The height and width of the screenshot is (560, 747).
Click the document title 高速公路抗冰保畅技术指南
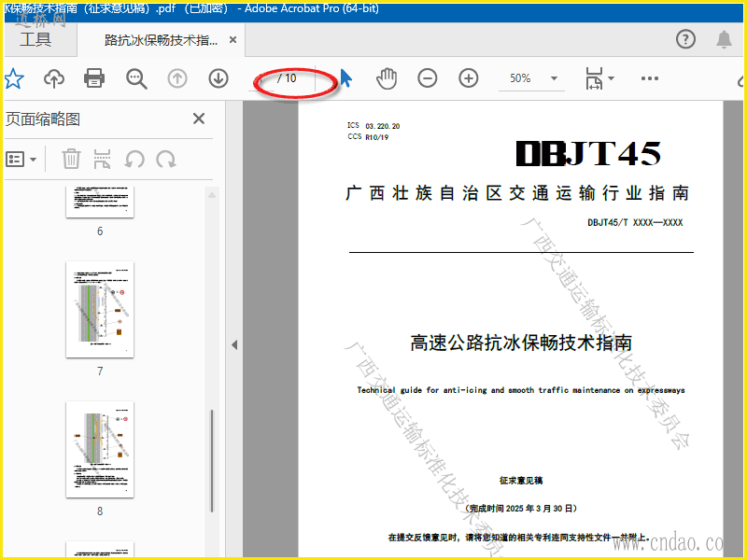[521, 343]
